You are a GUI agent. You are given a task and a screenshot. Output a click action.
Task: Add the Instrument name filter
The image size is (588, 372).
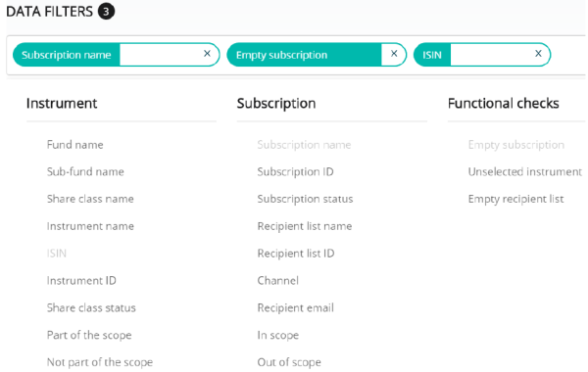point(90,226)
